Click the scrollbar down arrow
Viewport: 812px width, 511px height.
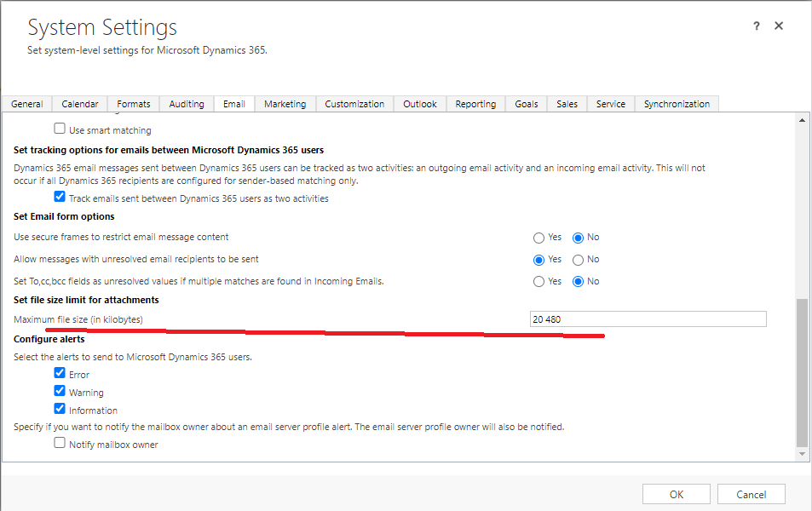pyautogui.click(x=802, y=454)
